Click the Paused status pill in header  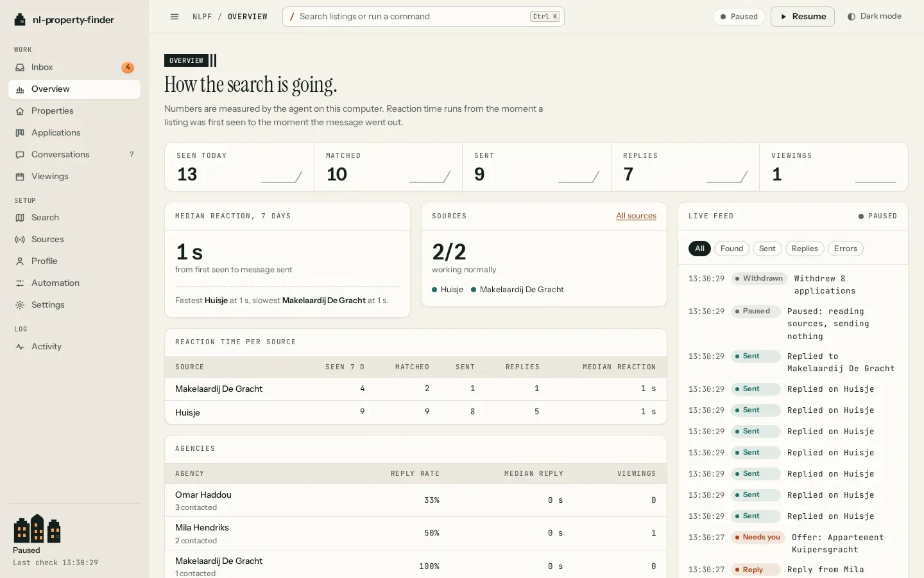739,17
